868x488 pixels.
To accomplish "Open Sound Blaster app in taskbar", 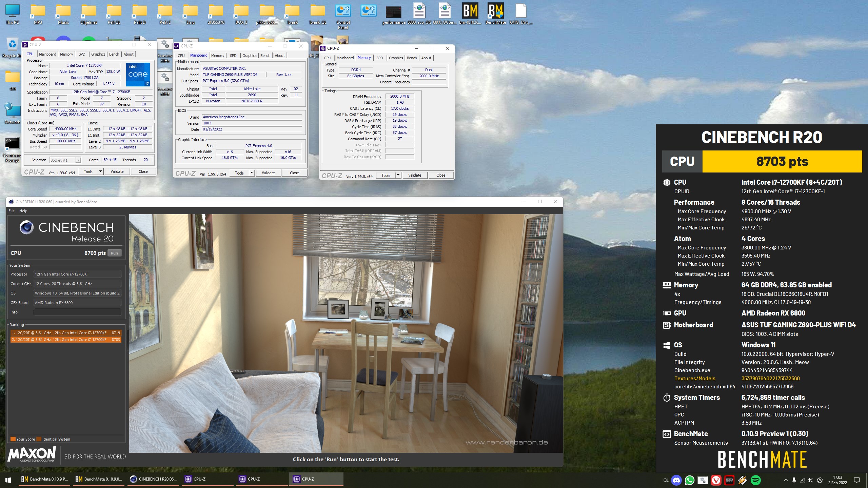I will click(729, 480).
